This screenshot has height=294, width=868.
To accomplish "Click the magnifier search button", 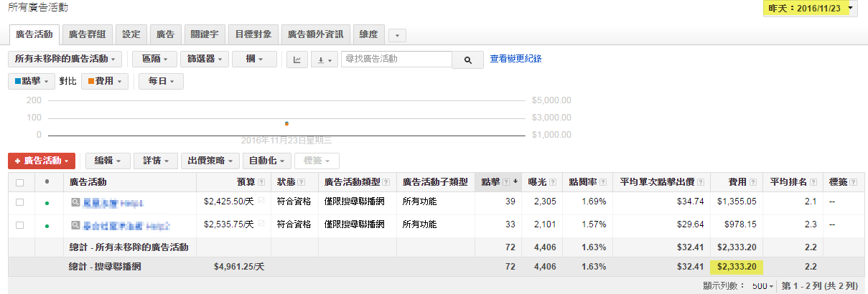I will [467, 60].
